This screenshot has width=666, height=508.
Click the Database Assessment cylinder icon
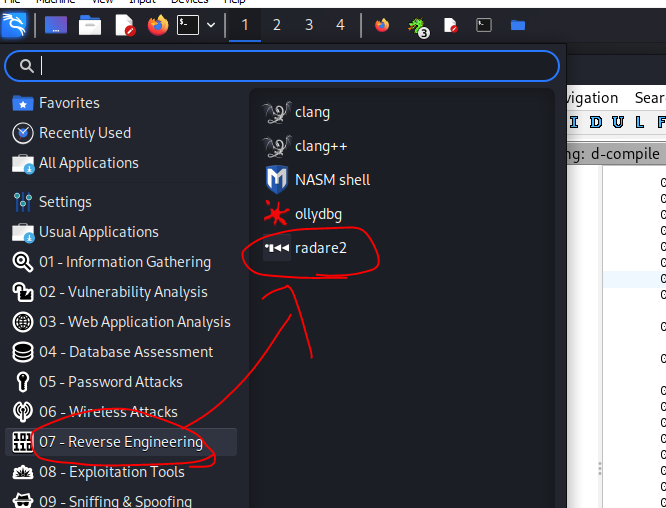click(x=23, y=352)
